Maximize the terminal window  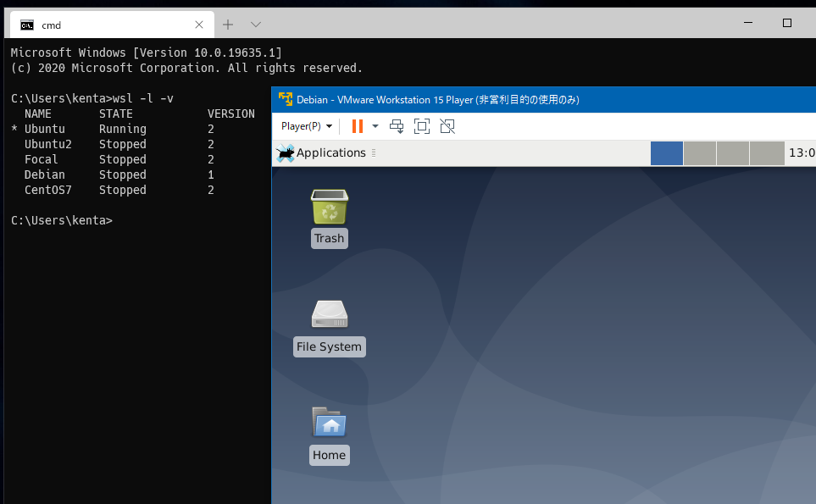click(787, 23)
